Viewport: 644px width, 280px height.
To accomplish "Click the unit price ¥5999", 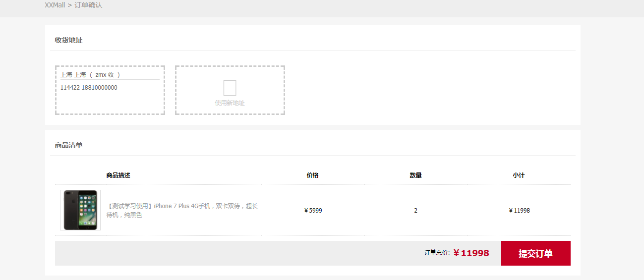I will pyautogui.click(x=313, y=211).
